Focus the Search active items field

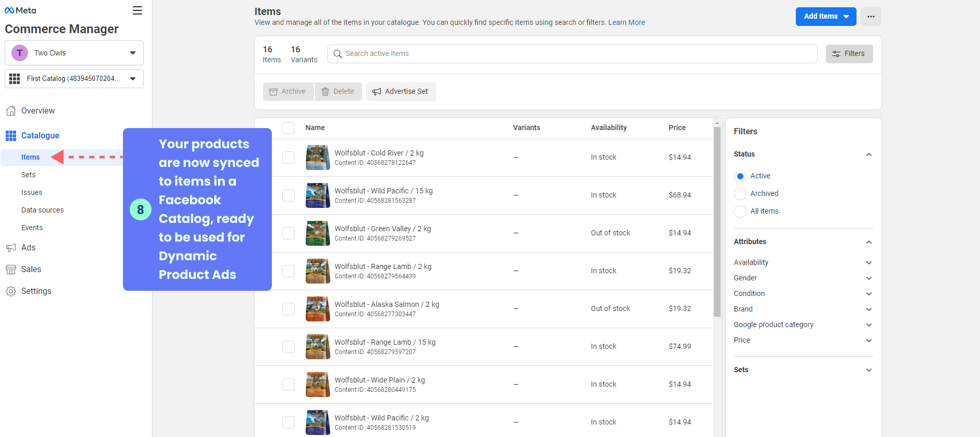point(572,54)
